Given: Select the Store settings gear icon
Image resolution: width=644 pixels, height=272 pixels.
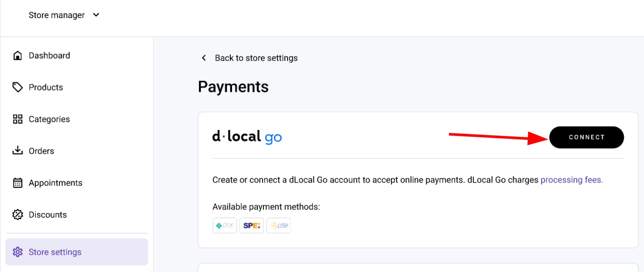Looking at the screenshot, I should (x=18, y=252).
